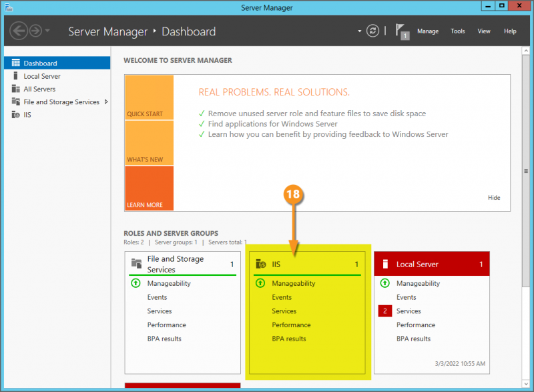Open Manageability in the IIS tile
Viewport: 534px width, 392px height.
coord(293,283)
